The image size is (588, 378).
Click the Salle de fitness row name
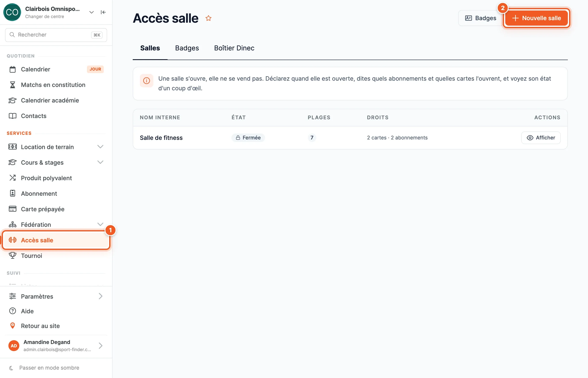point(161,138)
